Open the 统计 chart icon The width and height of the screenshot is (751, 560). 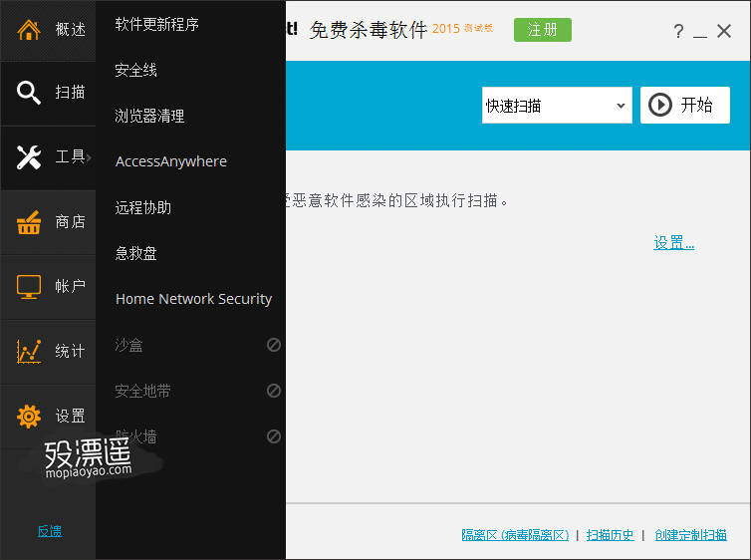coord(28,351)
